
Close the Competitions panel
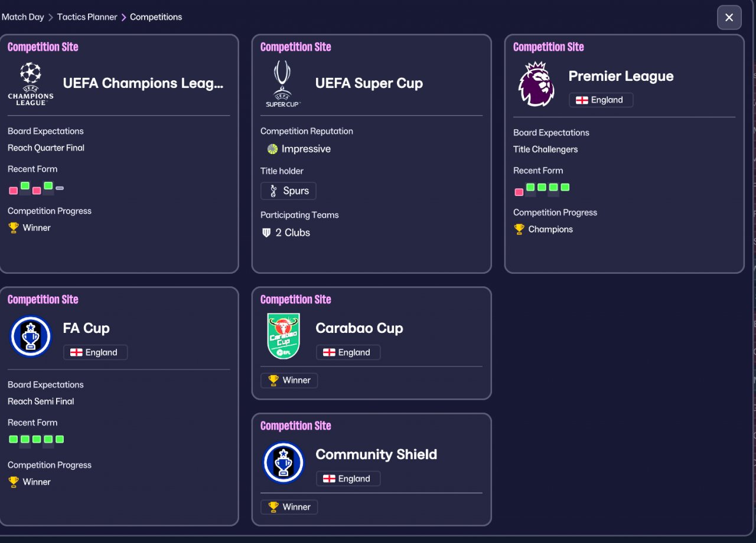click(729, 18)
